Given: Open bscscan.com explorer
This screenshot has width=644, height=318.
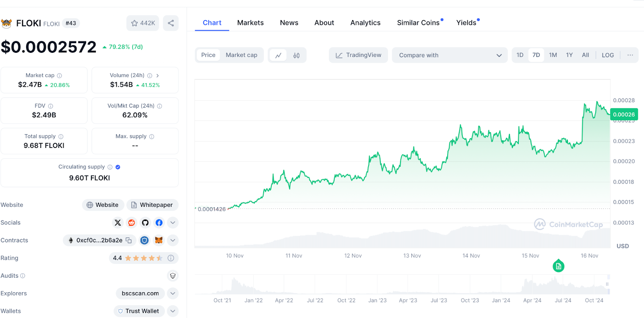Looking at the screenshot, I should coord(140,293).
